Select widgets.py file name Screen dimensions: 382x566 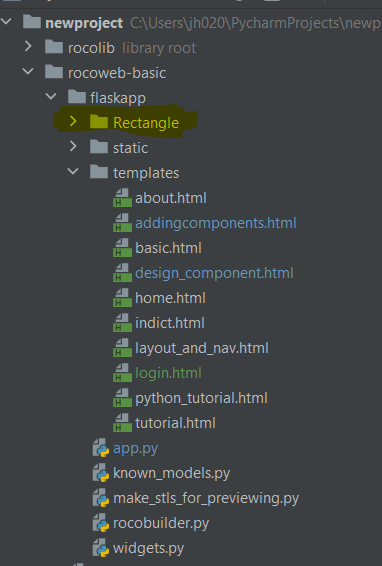148,549
